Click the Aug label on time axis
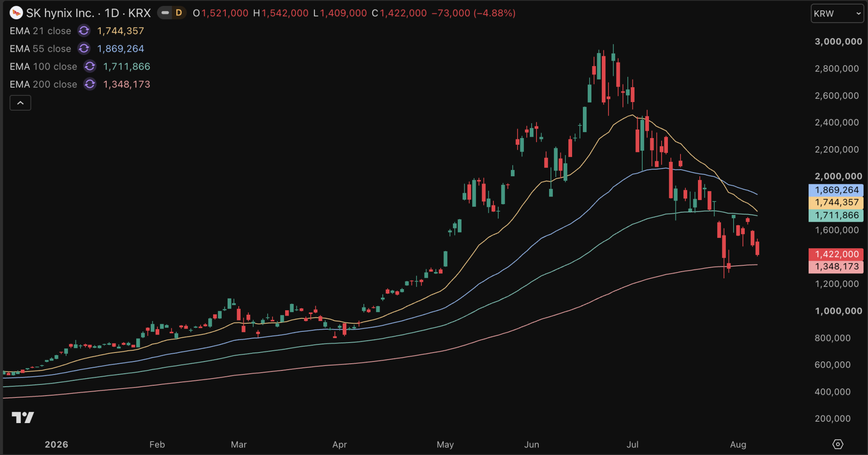The width and height of the screenshot is (868, 455). pos(738,445)
